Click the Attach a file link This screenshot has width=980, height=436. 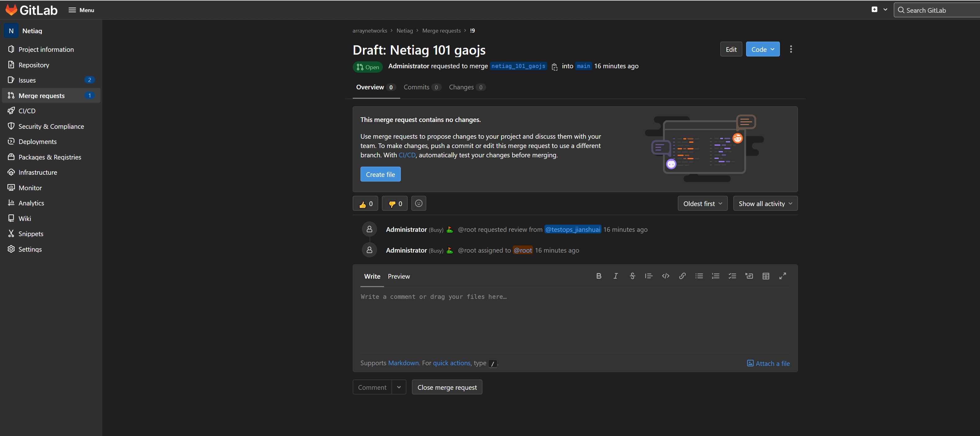[768, 363]
